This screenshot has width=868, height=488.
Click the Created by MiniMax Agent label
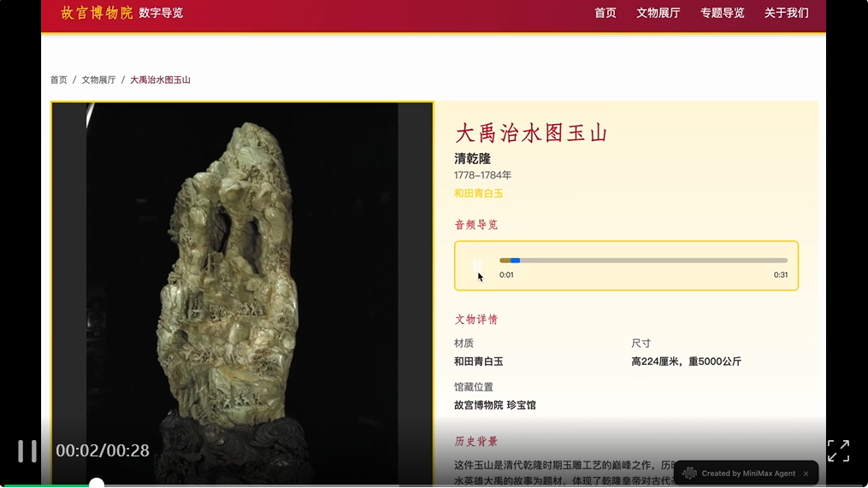[x=748, y=473]
